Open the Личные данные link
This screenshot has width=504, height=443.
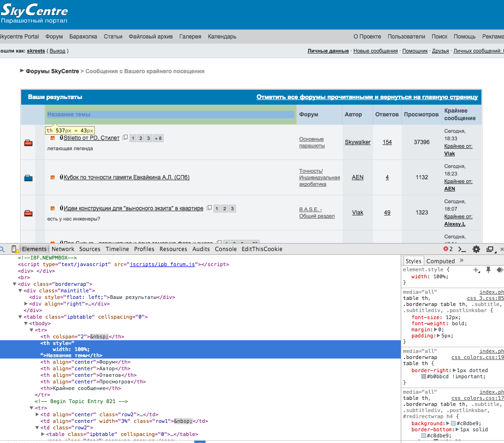coord(328,51)
